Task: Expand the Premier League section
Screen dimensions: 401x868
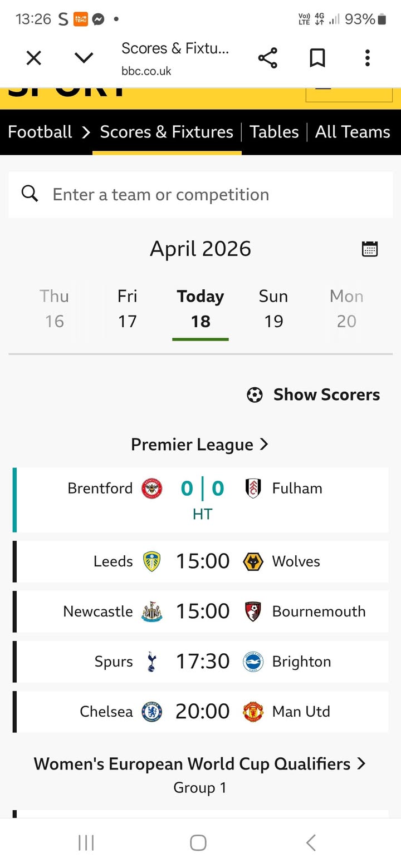Action: [200, 445]
